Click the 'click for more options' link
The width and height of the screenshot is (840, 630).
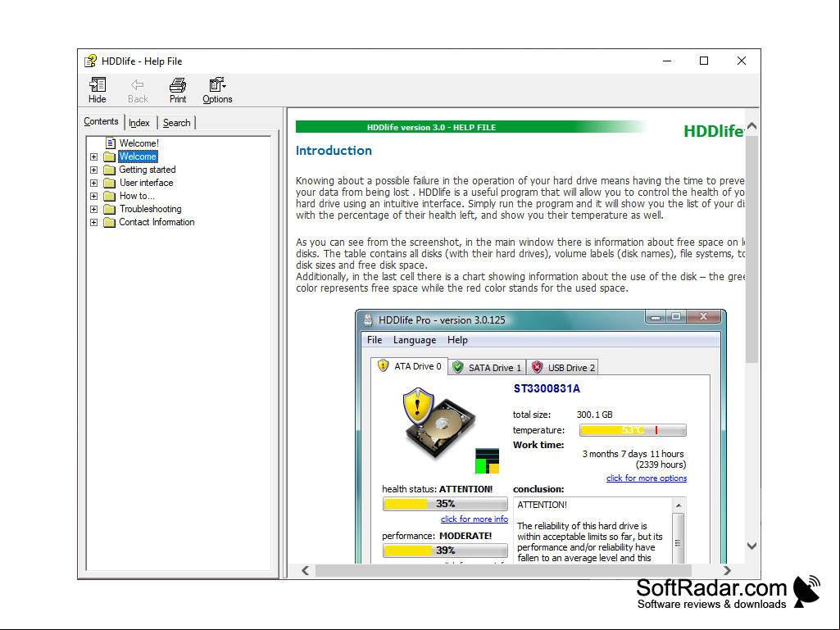pyautogui.click(x=646, y=478)
